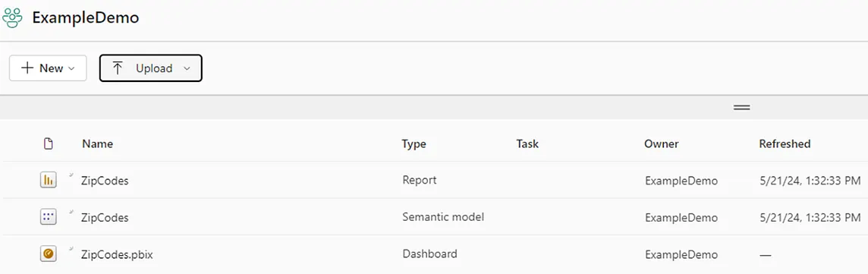Click the file type icon in the header
This screenshot has height=274, width=868.
point(49,144)
